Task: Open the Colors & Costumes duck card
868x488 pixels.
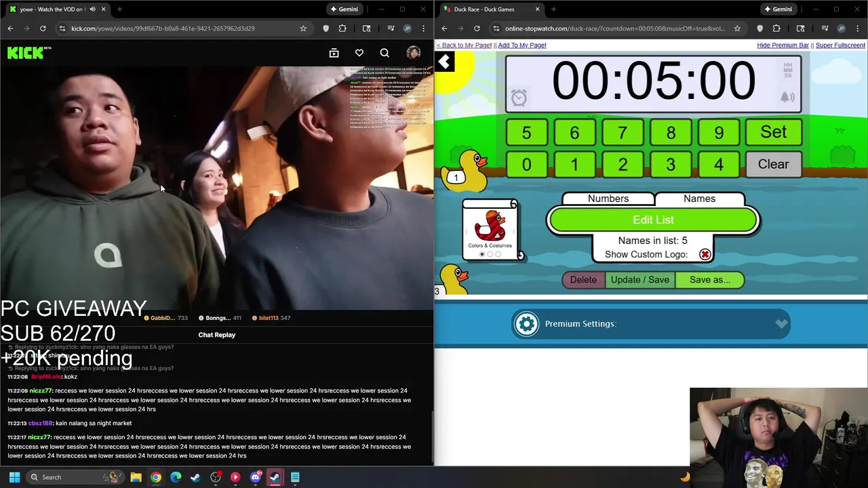Action: point(490,229)
